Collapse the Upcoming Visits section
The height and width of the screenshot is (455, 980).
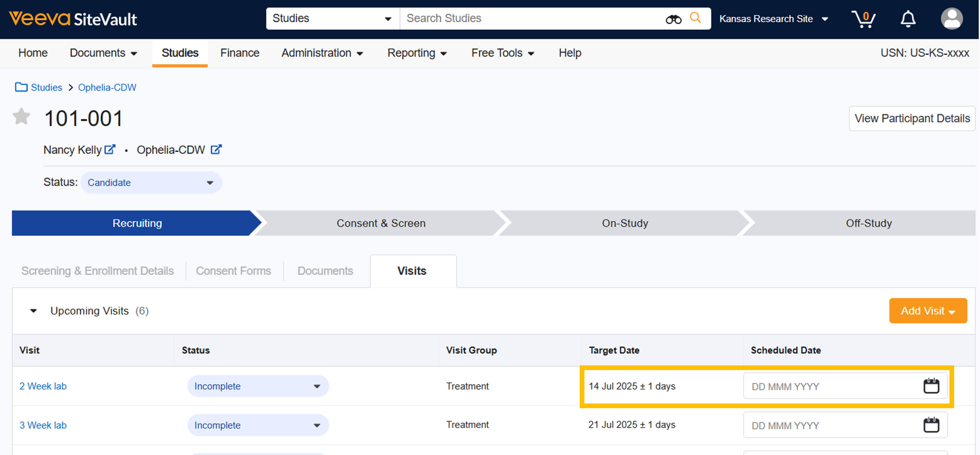pyautogui.click(x=33, y=311)
